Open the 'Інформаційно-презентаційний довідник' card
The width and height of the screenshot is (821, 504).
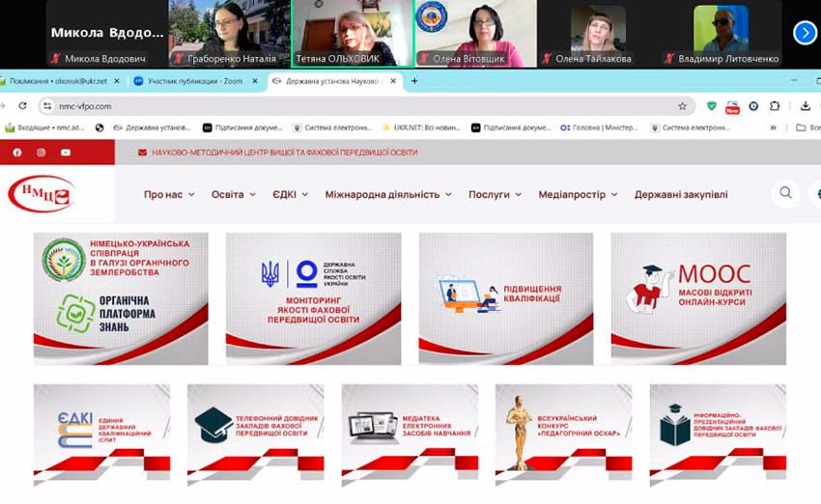(718, 435)
